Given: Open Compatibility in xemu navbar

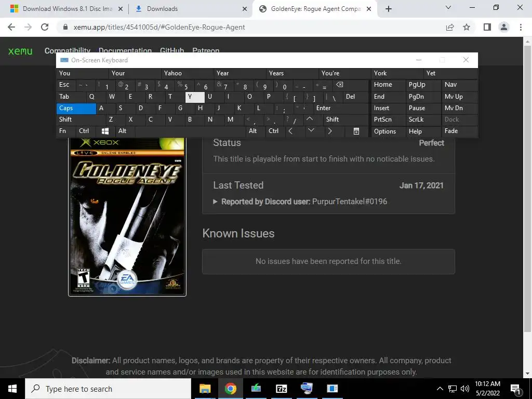Looking at the screenshot, I should click(68, 50).
